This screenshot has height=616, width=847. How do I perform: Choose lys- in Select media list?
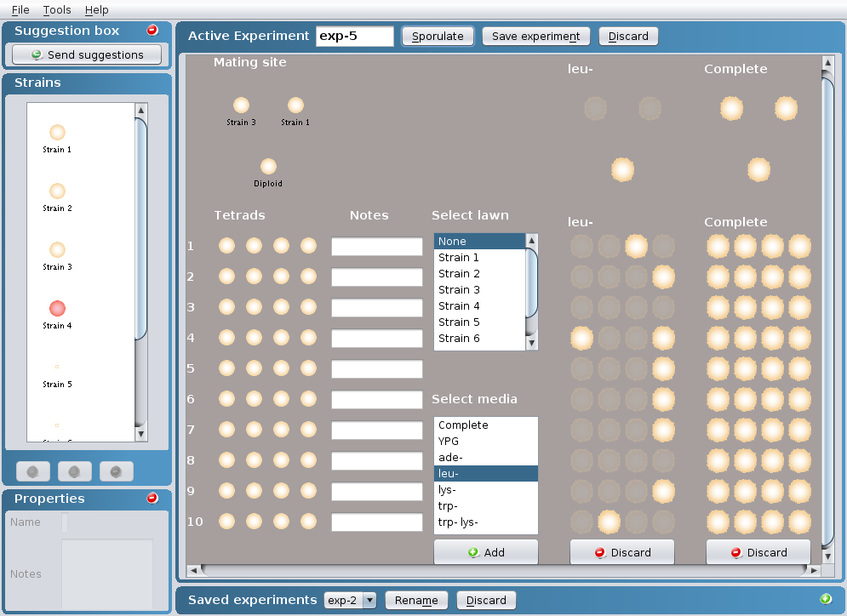[485, 490]
